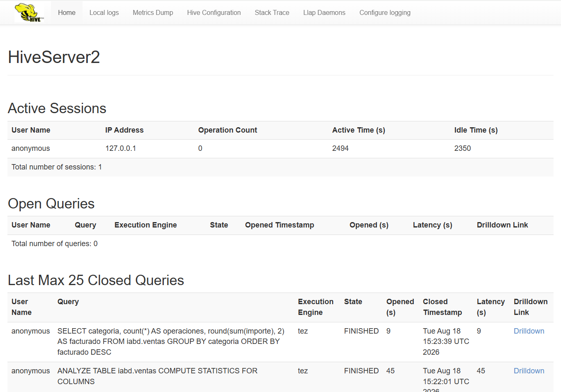Image resolution: width=561 pixels, height=392 pixels.
Task: Select closed timestamp 15:23:39 UTC cell
Action: (446, 341)
